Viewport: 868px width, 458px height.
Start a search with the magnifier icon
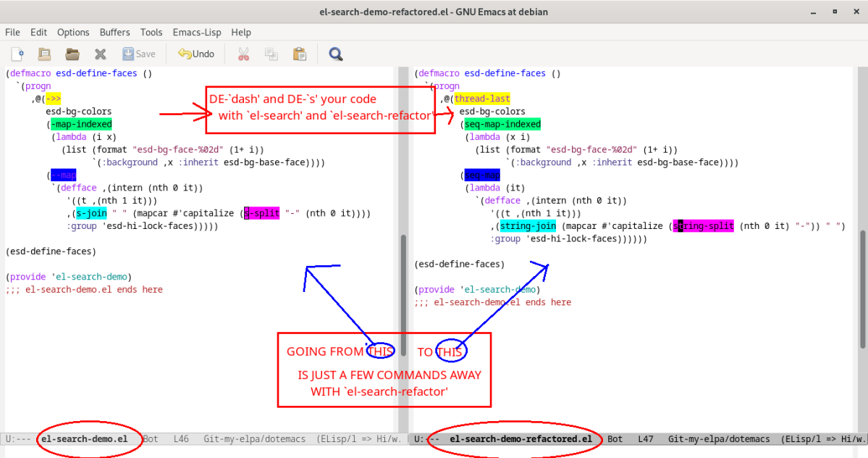[335, 54]
